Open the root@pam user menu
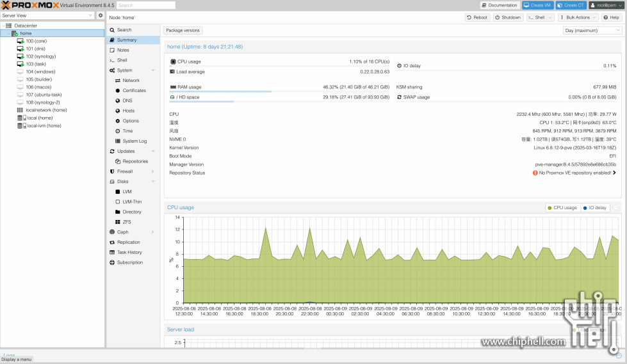The image size is (627, 364). (x=607, y=5)
